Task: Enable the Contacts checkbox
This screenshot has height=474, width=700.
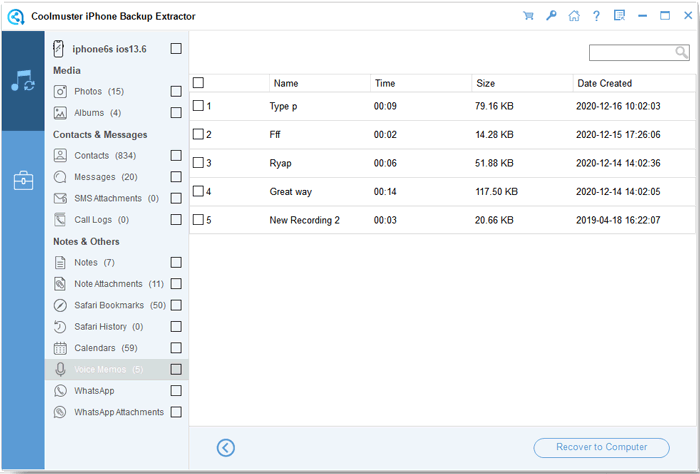Action: (176, 155)
